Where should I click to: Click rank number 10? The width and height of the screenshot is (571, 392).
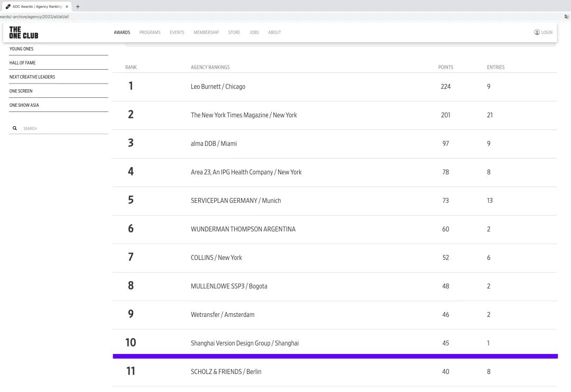[131, 342]
